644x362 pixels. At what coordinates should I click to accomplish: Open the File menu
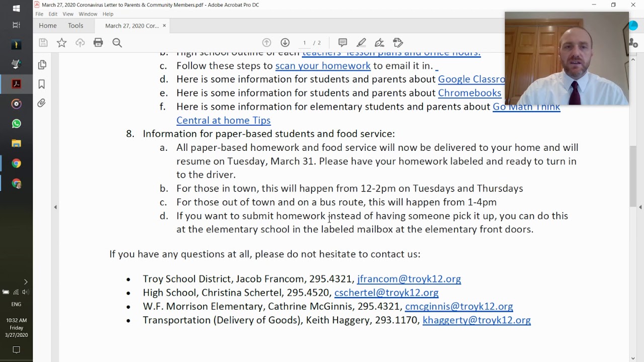(39, 14)
